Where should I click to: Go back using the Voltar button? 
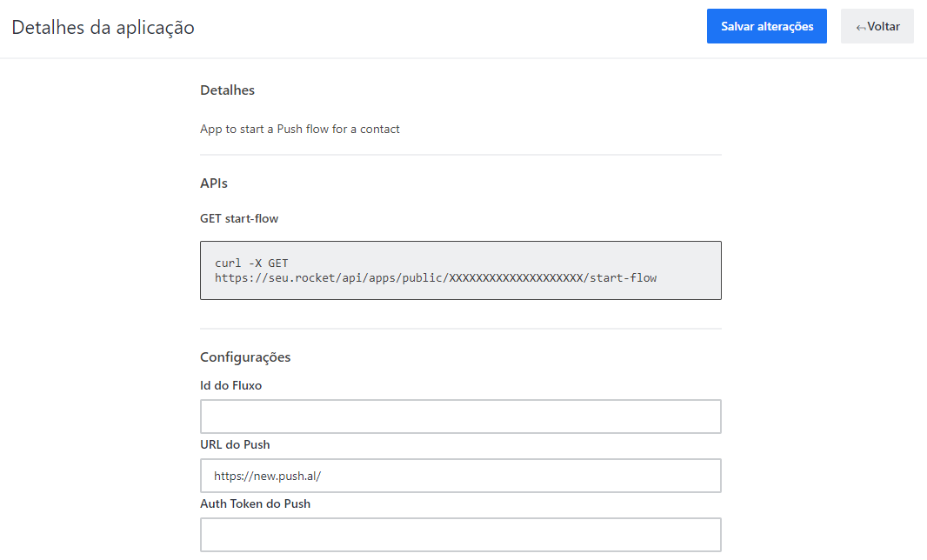877,26
